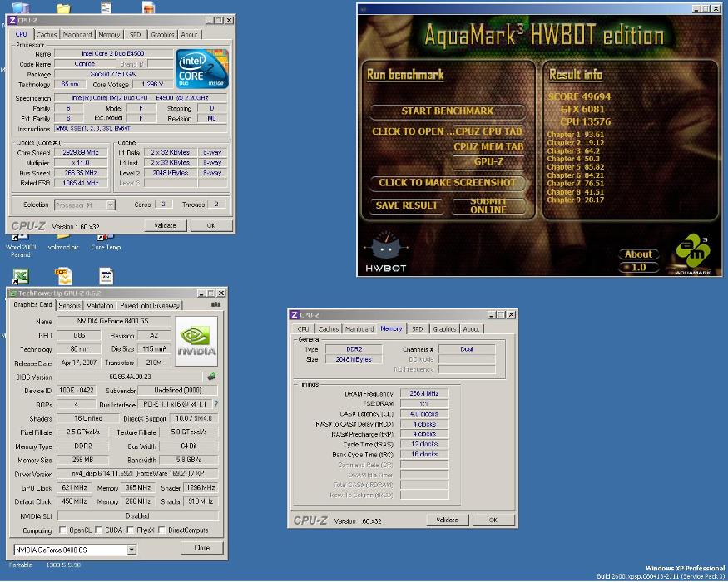728x582 pixels.
Task: Click CLICK TO MAKE SCREENSHOT in AquaMark
Action: [447, 182]
